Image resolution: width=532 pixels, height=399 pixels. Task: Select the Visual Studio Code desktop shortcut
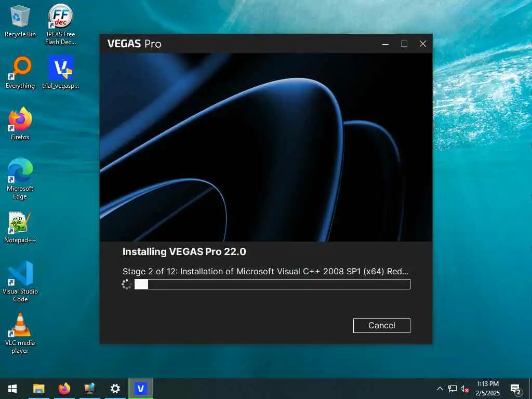(20, 282)
